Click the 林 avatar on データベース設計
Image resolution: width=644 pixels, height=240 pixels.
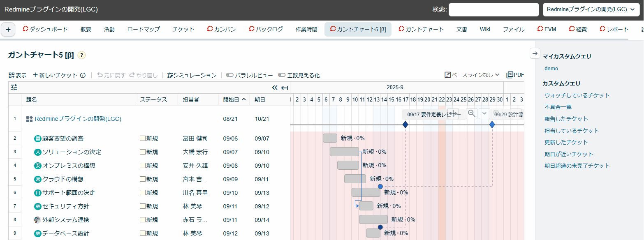pos(38,233)
